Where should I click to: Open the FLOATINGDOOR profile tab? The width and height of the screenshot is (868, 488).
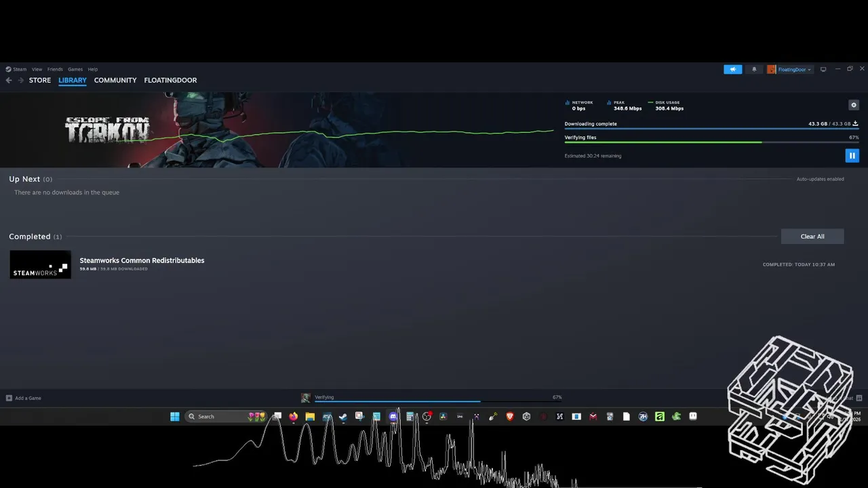(170, 80)
